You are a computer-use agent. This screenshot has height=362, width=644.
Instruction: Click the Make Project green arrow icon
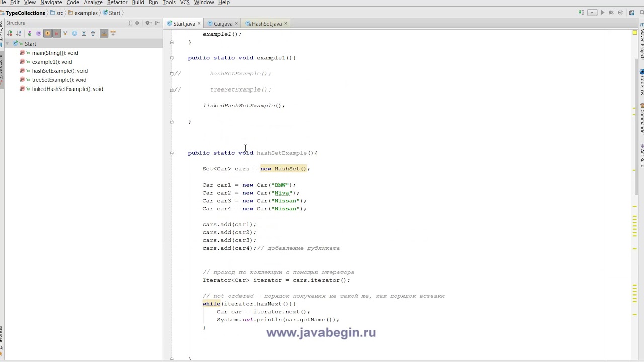pyautogui.click(x=581, y=12)
